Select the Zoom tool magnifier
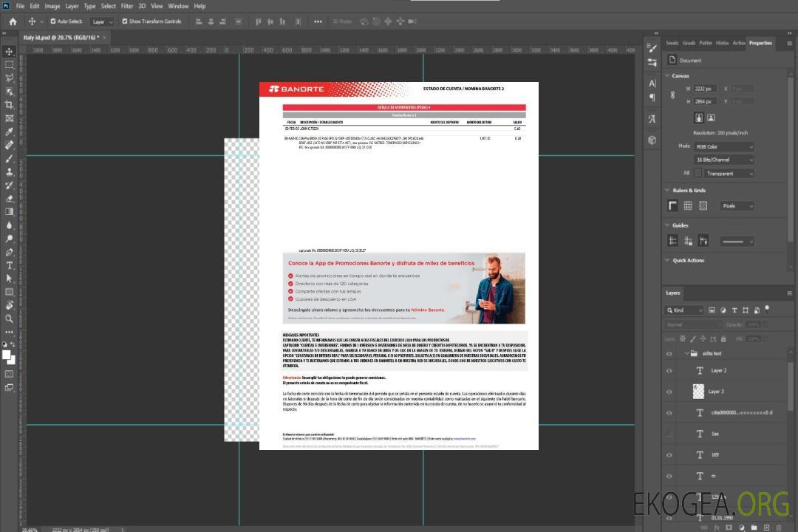The height and width of the screenshot is (532, 798). (10, 318)
